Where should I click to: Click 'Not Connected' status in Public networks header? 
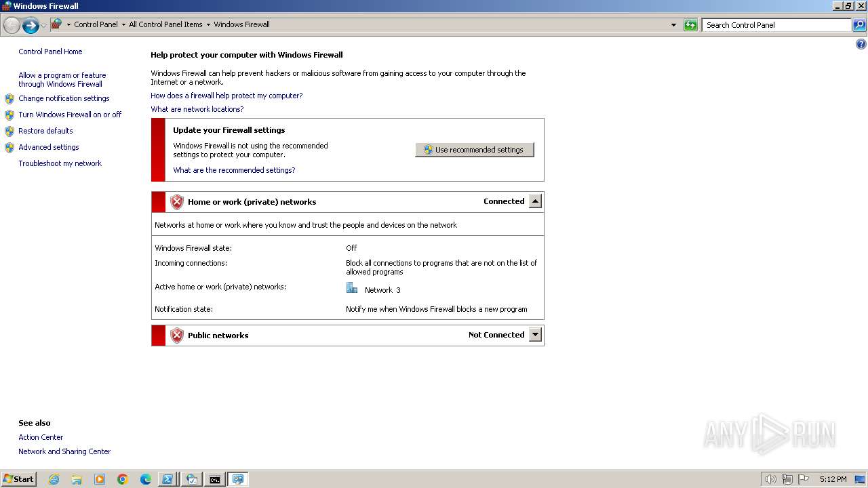click(x=496, y=335)
